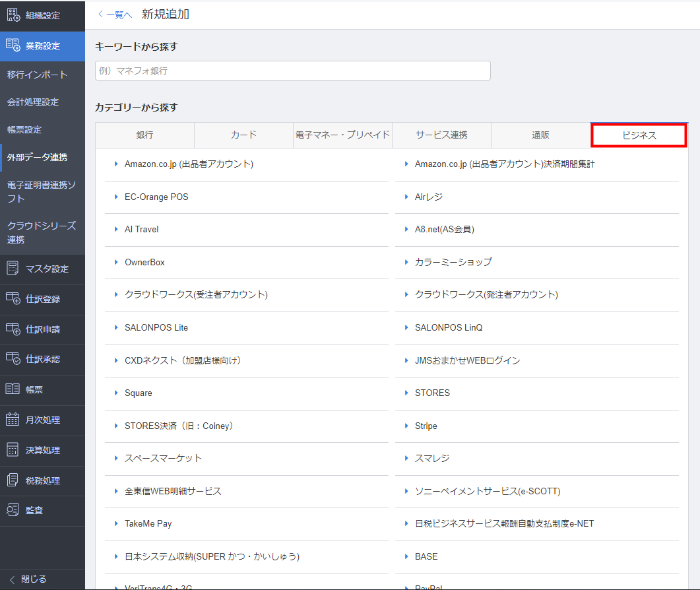Select TakeMe Pay service

point(148,523)
